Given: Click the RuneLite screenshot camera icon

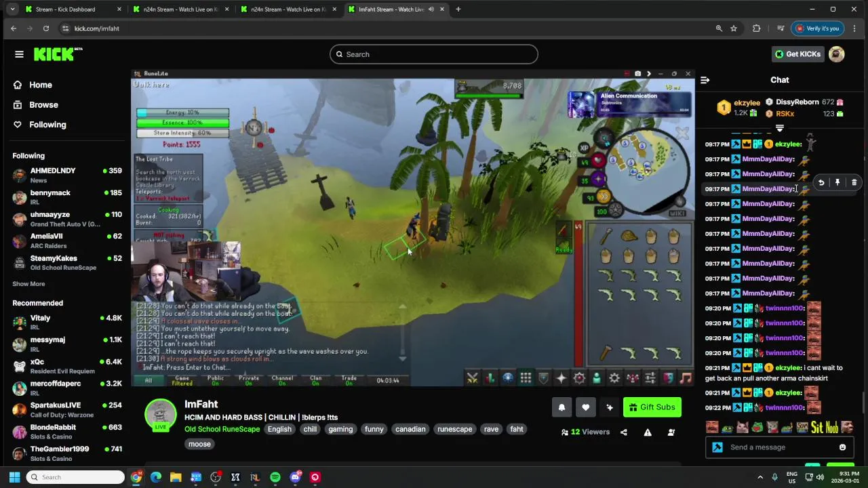Looking at the screenshot, I should point(637,74).
